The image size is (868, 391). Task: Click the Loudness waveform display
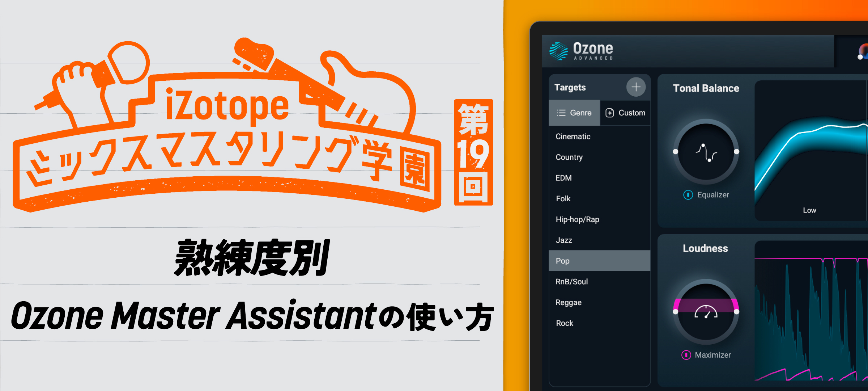coord(811,311)
